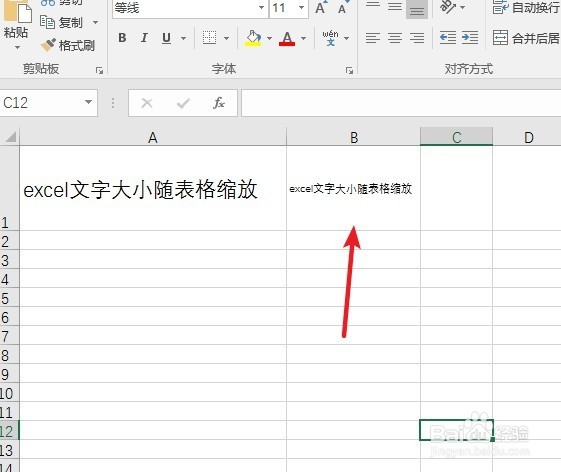
Task: Select row 1 header
Action: pyautogui.click(x=9, y=188)
